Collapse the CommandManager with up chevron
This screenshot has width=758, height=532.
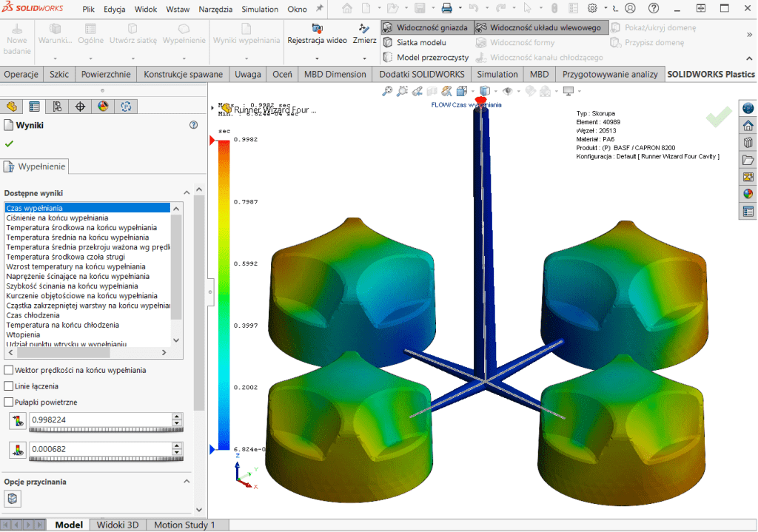749,59
